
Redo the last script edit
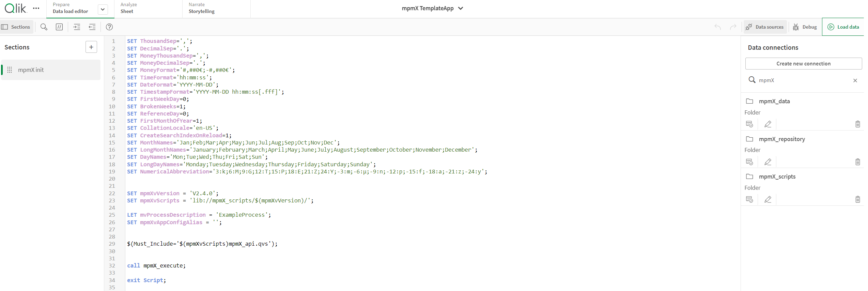pyautogui.click(x=733, y=27)
